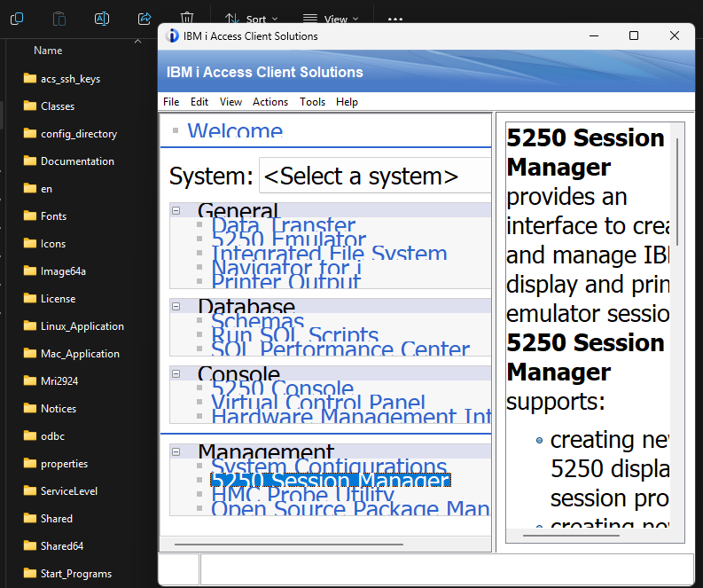Image resolution: width=703 pixels, height=588 pixels.
Task: Open Run SQL Scripts link
Action: 294,335
